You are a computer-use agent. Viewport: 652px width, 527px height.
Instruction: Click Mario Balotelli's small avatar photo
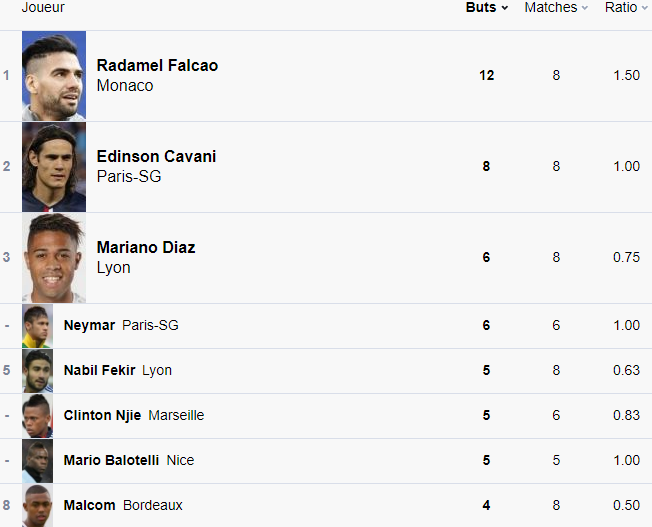(38, 461)
